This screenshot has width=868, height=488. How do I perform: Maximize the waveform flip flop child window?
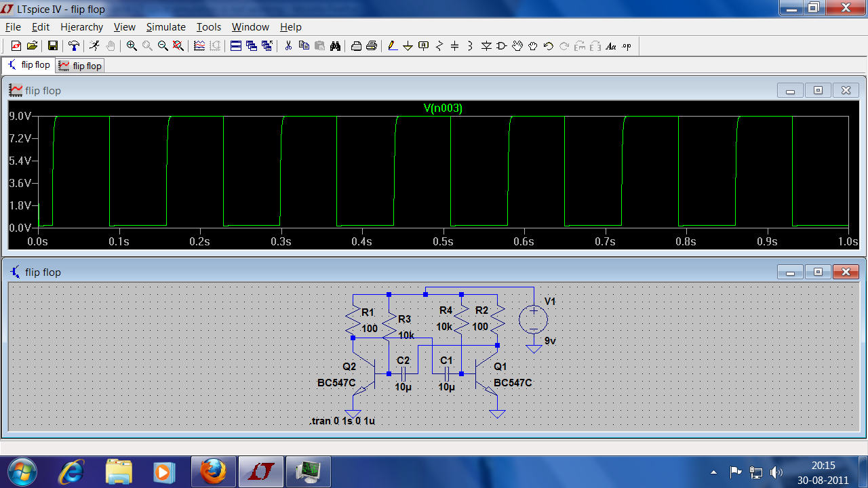click(x=818, y=90)
